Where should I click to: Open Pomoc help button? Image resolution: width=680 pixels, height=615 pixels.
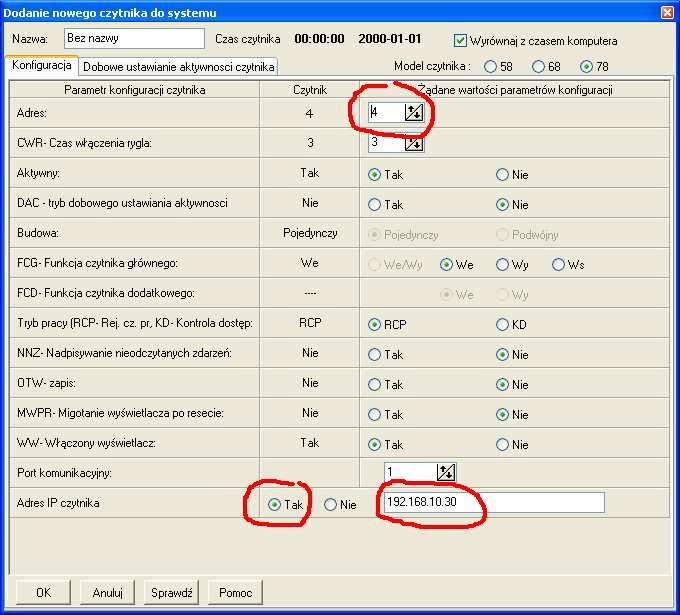click(x=235, y=592)
